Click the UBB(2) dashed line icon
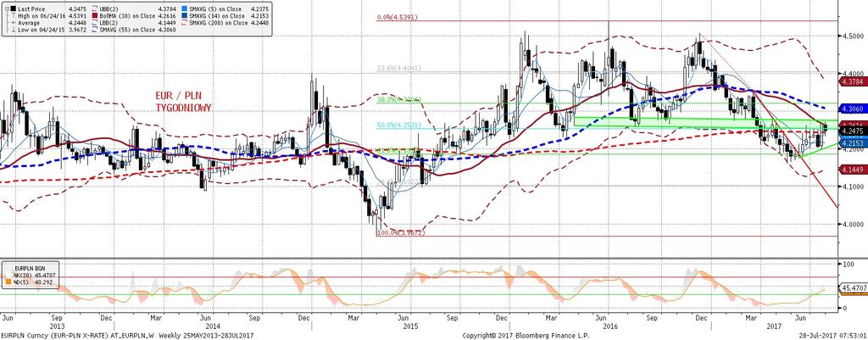This screenshot has width=868, height=340. click(x=95, y=8)
